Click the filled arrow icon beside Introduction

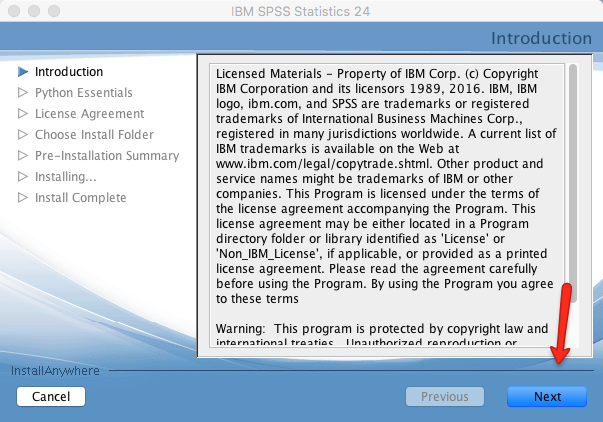pos(23,72)
